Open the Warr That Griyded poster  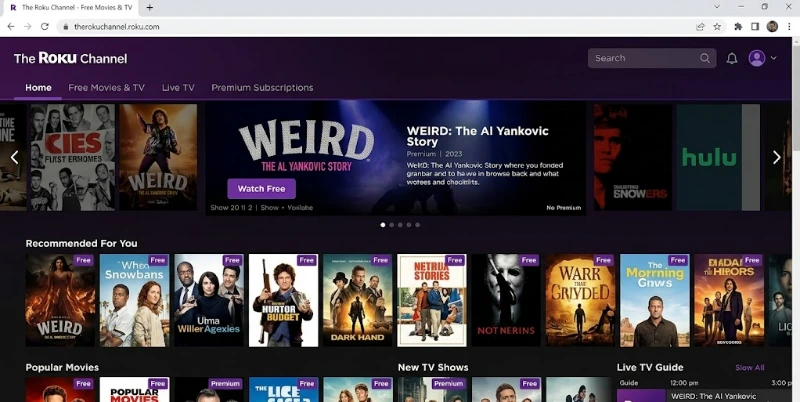(581, 300)
